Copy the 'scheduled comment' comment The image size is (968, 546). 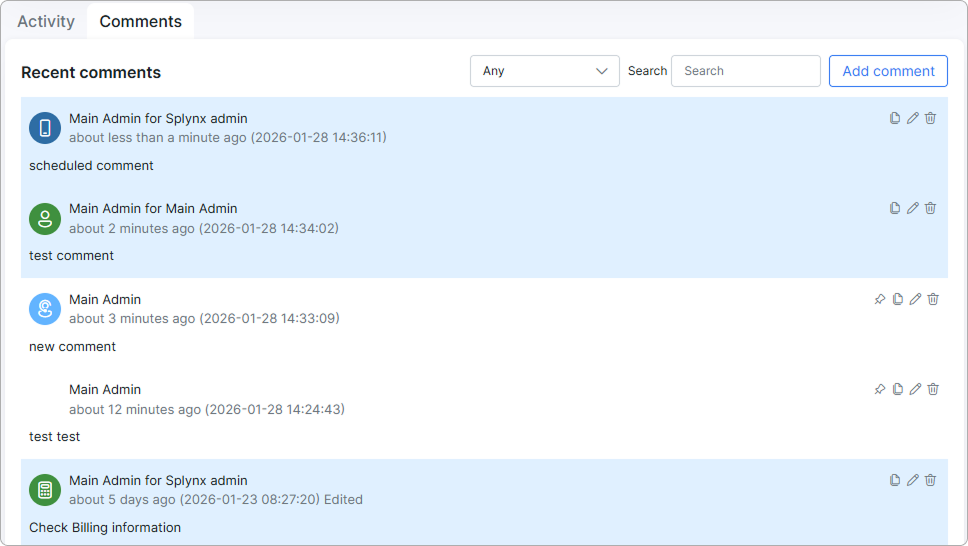coord(895,118)
